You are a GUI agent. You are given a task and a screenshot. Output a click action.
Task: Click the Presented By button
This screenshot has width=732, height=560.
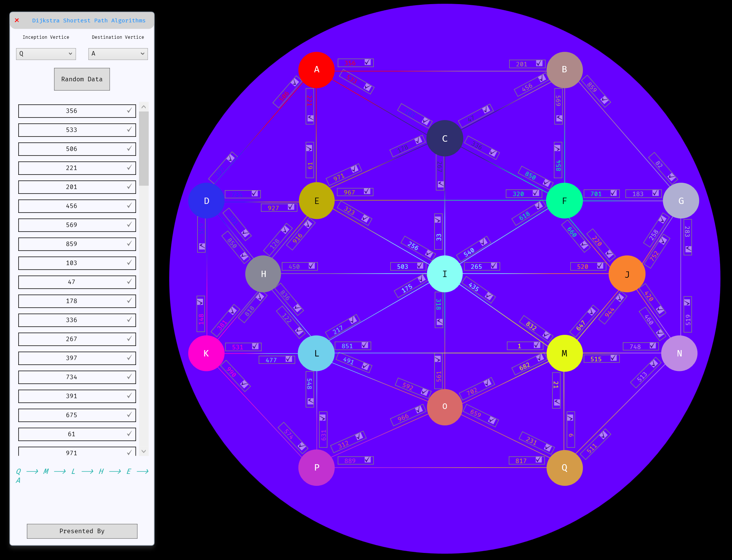pos(82,531)
